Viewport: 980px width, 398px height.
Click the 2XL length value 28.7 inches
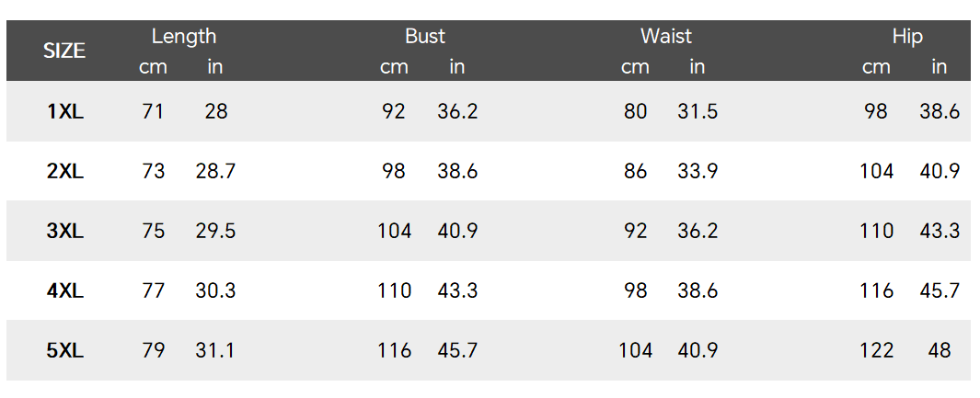pos(216,171)
